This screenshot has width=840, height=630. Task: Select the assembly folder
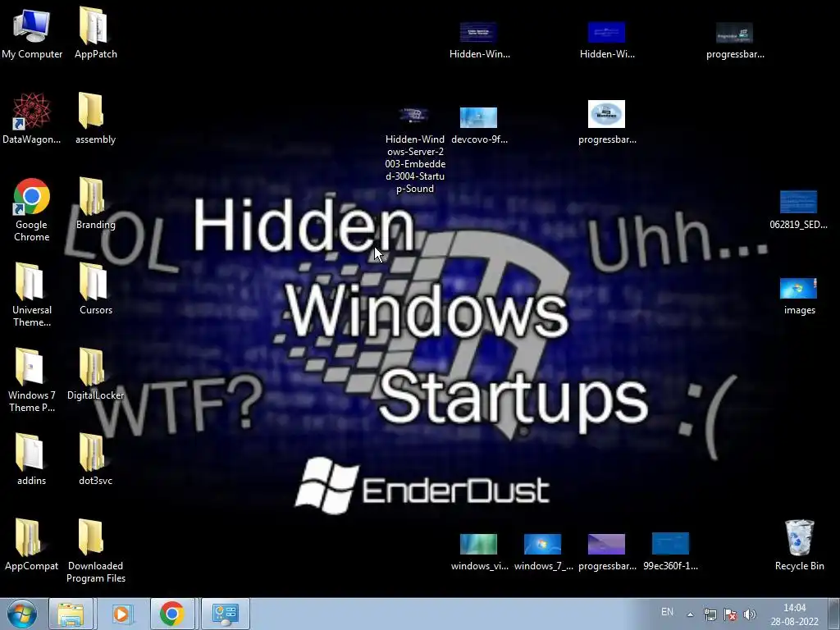click(95, 118)
